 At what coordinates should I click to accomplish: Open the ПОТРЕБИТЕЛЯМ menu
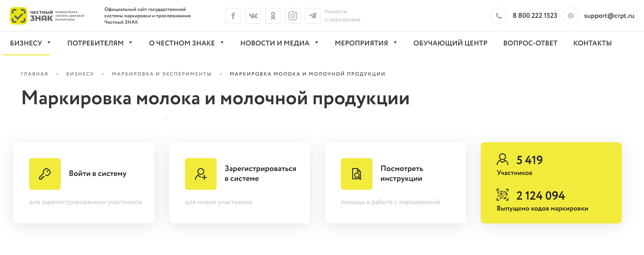pyautogui.click(x=95, y=43)
